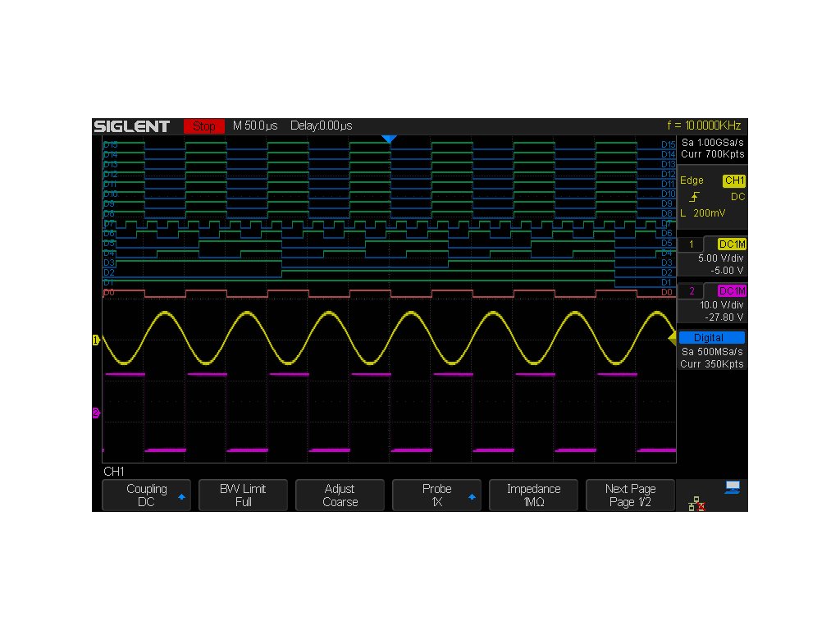The image size is (840, 630).
Task: Click the D8 digital channel label on right
Action: (x=666, y=214)
